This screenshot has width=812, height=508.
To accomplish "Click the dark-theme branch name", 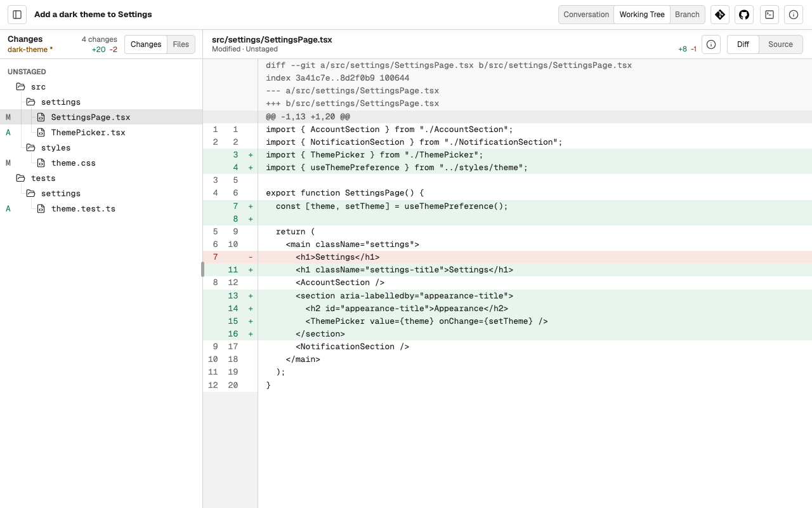I will pos(30,50).
